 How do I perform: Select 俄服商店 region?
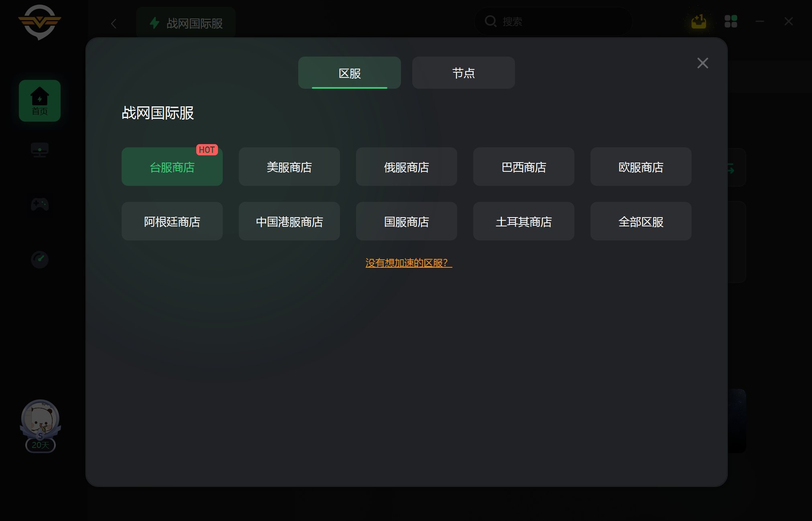point(407,167)
